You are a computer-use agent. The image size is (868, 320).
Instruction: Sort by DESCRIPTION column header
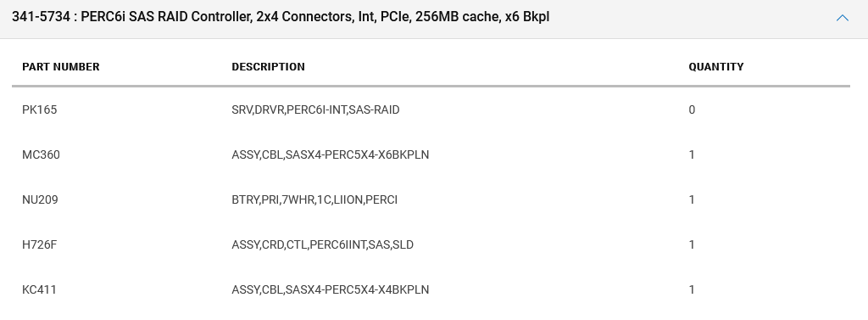268,66
